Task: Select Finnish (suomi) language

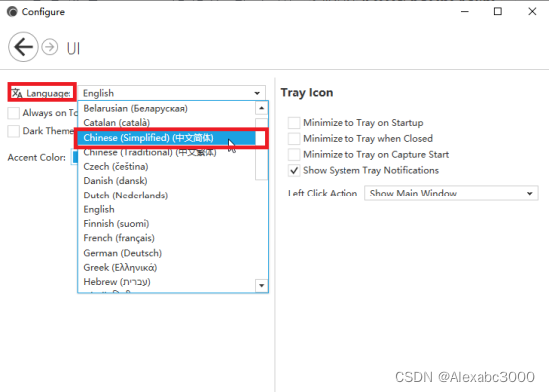Action: 167,224
